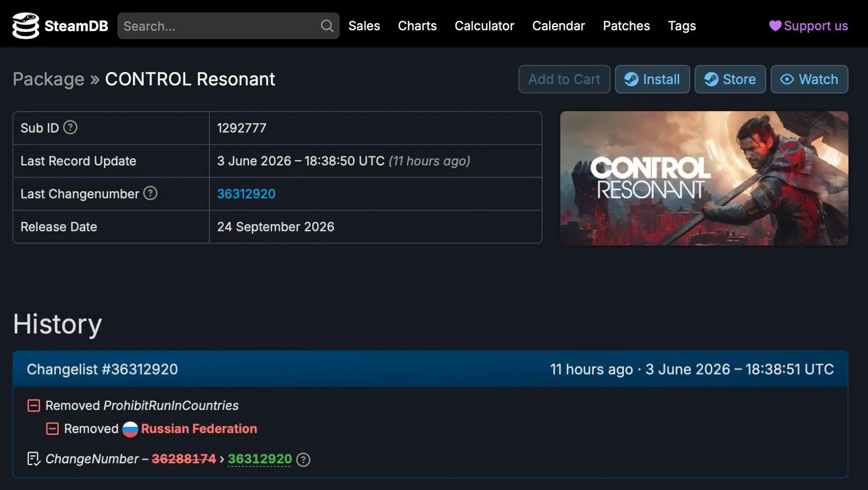This screenshot has height=490, width=868.
Task: Collapse the Removed Russian Federation sub-entry
Action: (52, 429)
